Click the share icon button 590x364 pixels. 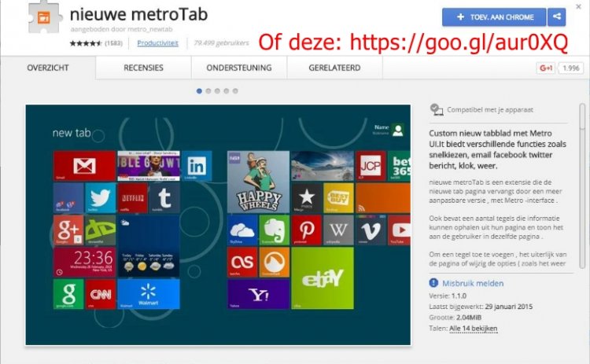[x=556, y=17]
